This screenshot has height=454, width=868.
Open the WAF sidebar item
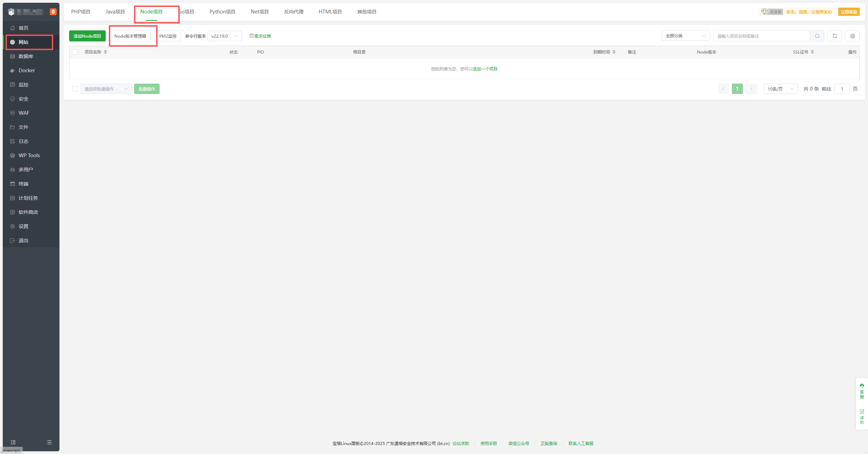pos(24,113)
